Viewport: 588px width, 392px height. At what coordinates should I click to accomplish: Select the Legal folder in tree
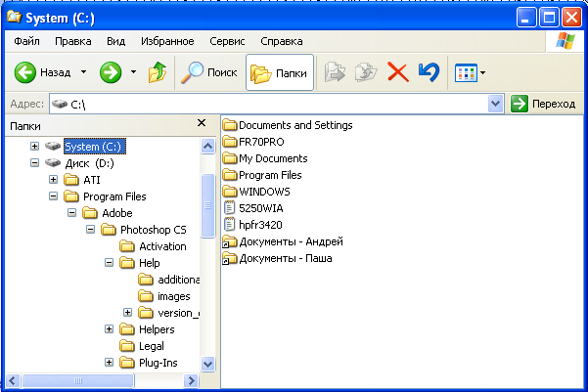[151, 346]
